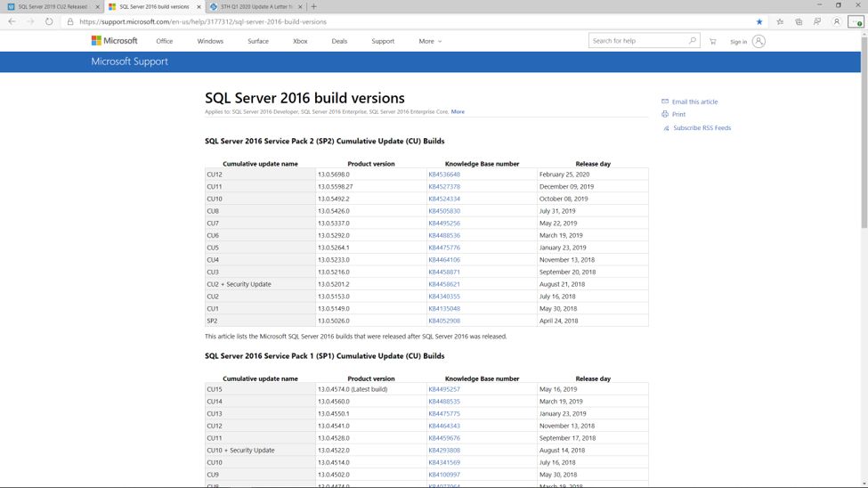Close the STH Q1 2020 Update tab
This screenshot has width=868, height=488.
[x=300, y=6]
